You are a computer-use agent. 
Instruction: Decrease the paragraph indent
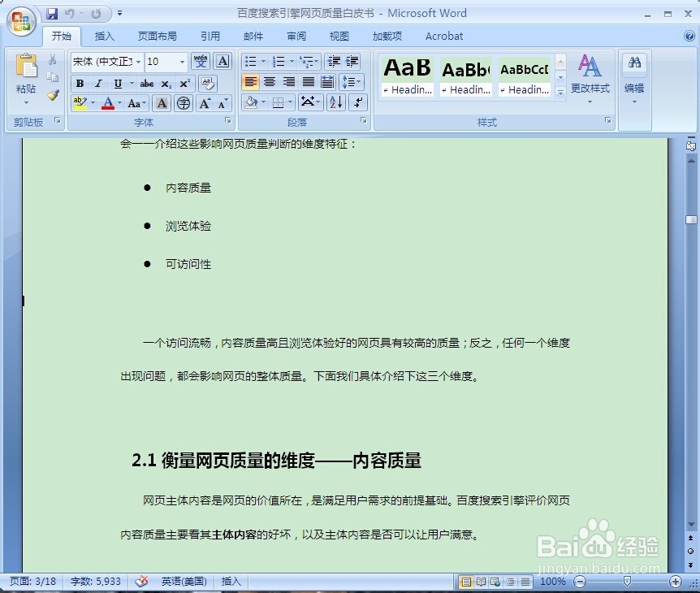coord(334,61)
